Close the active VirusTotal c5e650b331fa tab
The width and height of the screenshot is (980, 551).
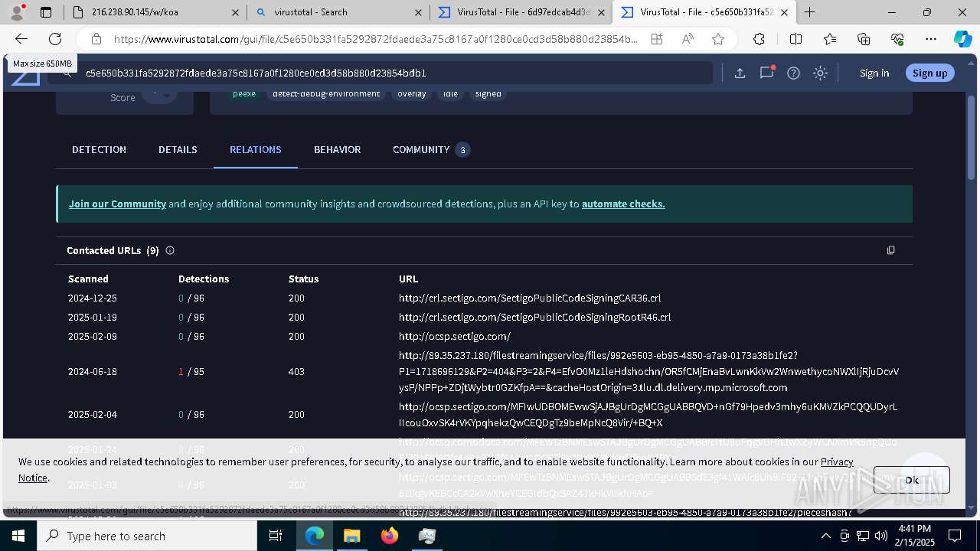coord(784,12)
